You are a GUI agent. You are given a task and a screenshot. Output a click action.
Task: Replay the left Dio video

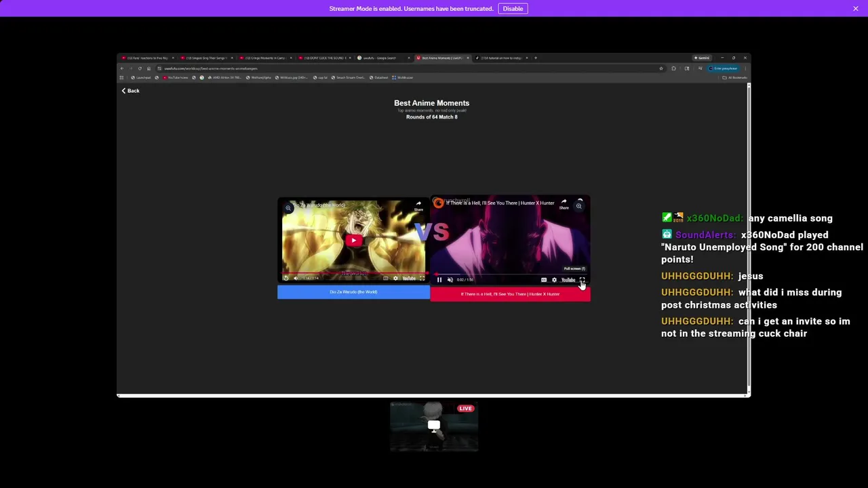[x=286, y=278]
